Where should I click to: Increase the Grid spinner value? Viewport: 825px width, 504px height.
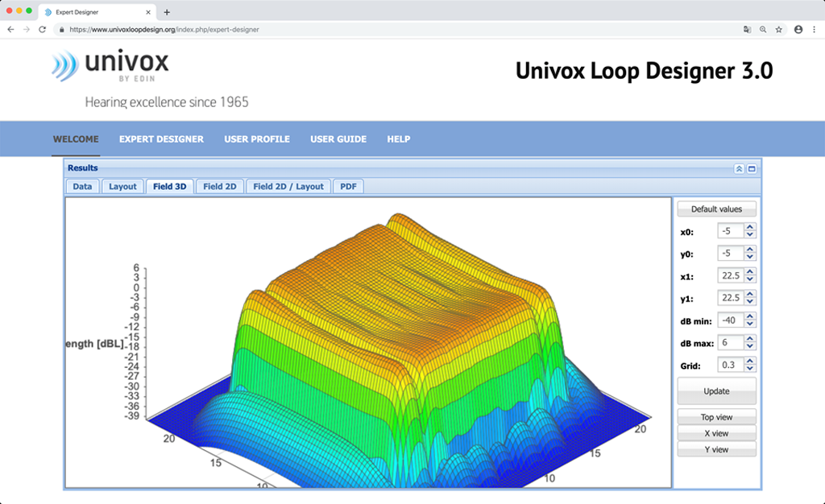pyautogui.click(x=750, y=361)
